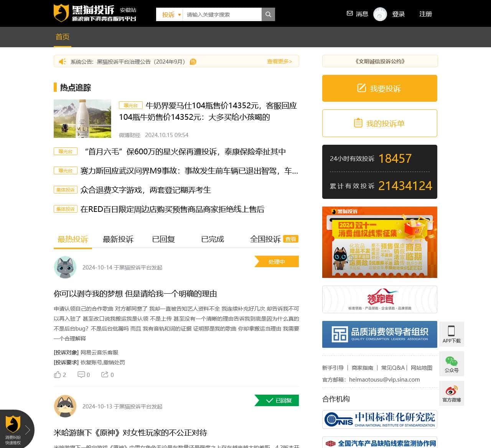Screen dimensions: 491x448
Task: Open 我的投诉单
Action: [379, 123]
